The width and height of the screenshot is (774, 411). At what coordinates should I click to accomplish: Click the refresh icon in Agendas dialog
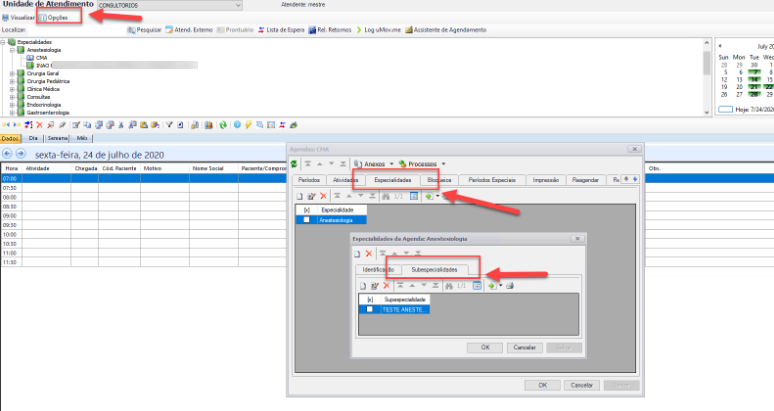click(x=294, y=164)
